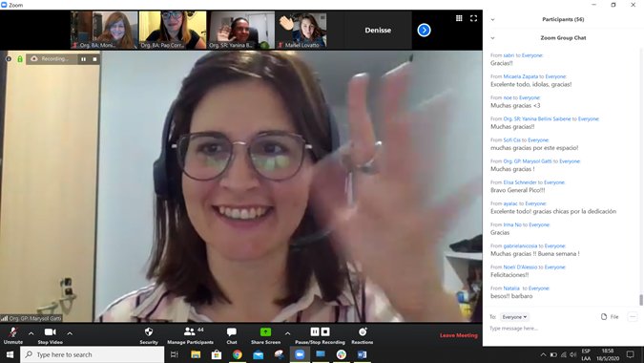Select Org. BA: Pao Corr video thumbnail
Viewport: 644px width, 363px height.
click(173, 30)
